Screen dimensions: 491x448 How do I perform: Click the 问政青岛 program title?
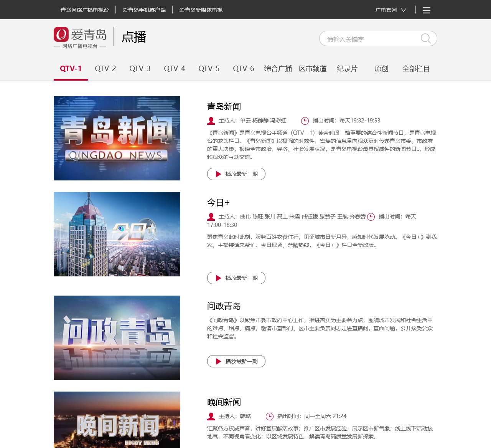[224, 306]
